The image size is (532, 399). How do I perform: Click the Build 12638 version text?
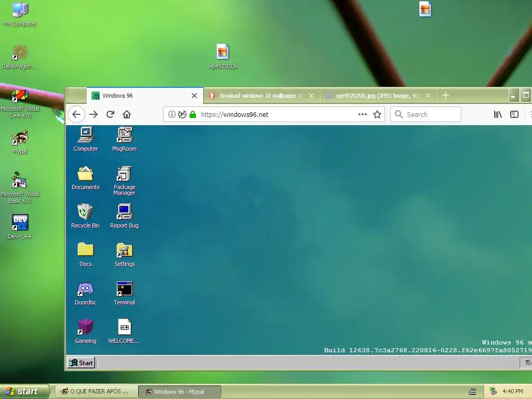[x=428, y=350]
